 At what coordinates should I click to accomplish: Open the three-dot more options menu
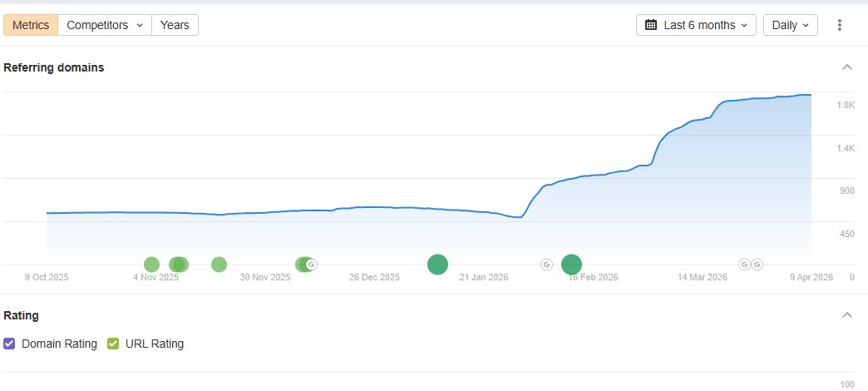[x=839, y=25]
